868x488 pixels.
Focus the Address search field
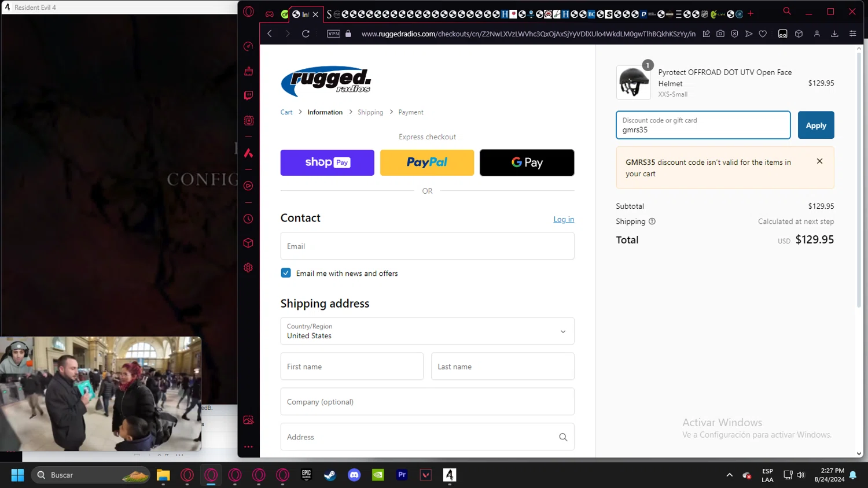click(x=428, y=437)
